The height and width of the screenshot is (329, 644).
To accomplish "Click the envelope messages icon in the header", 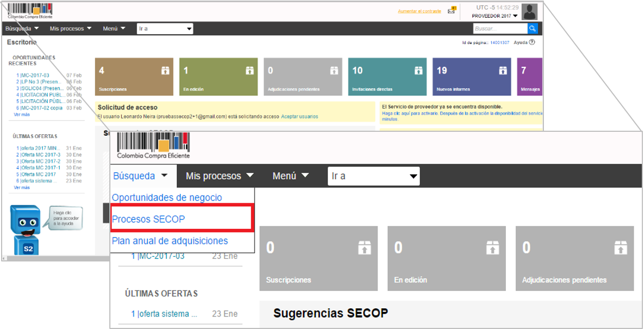I will coord(451,10).
